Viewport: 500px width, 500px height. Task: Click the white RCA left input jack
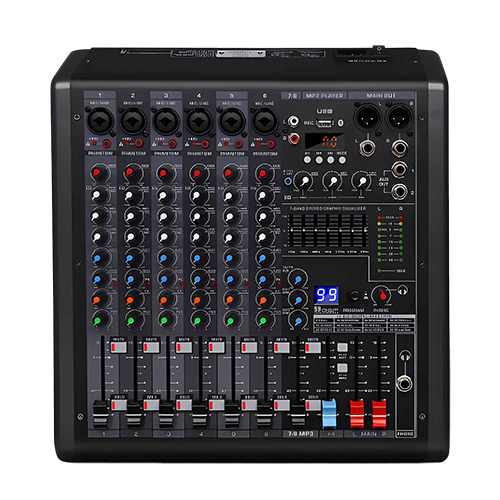point(293,121)
